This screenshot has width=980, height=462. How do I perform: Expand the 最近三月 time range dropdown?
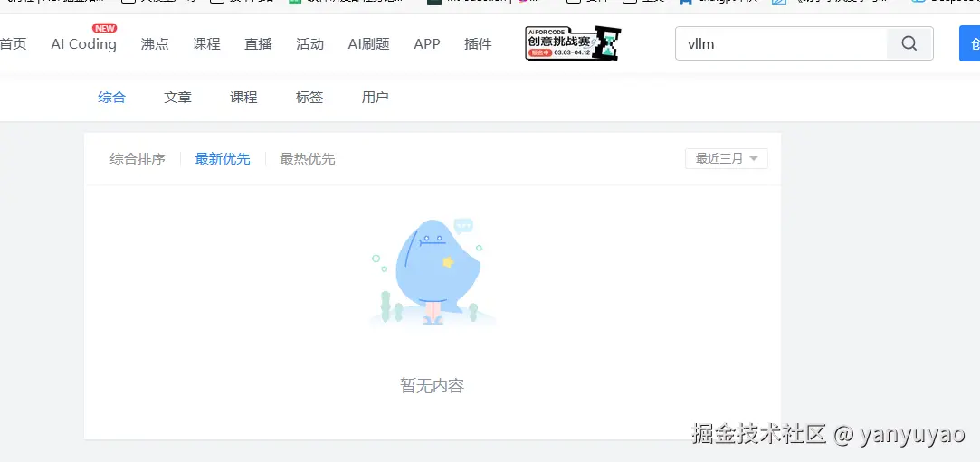pos(726,158)
